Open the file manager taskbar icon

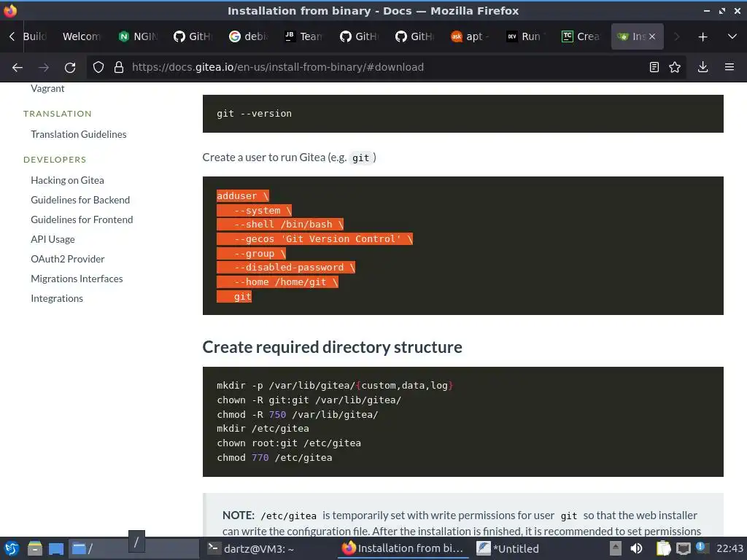[x=35, y=549]
